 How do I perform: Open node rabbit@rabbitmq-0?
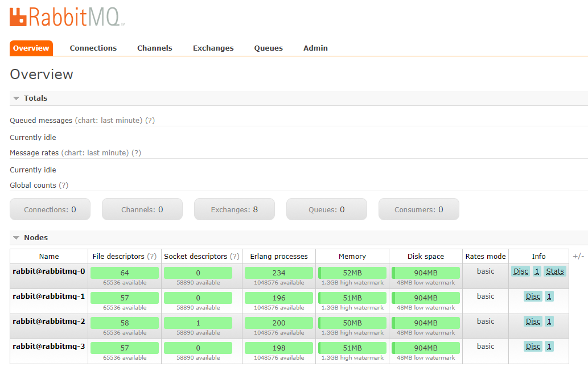(49, 271)
